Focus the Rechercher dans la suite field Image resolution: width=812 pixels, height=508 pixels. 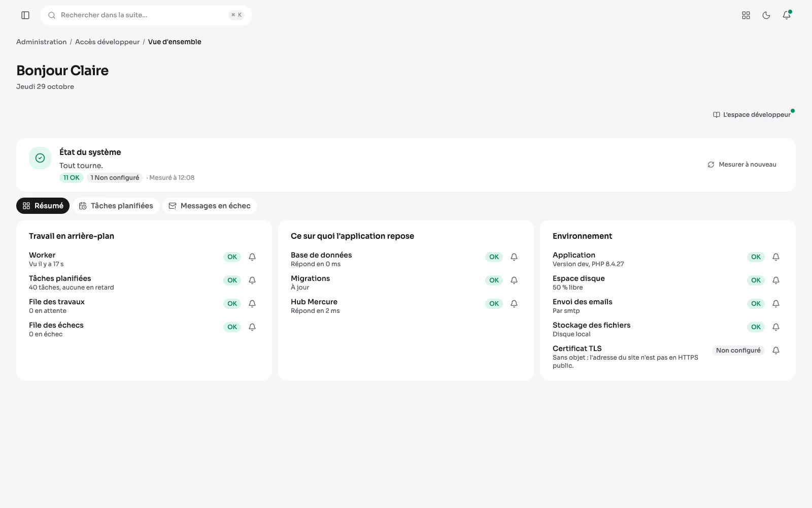point(146,15)
